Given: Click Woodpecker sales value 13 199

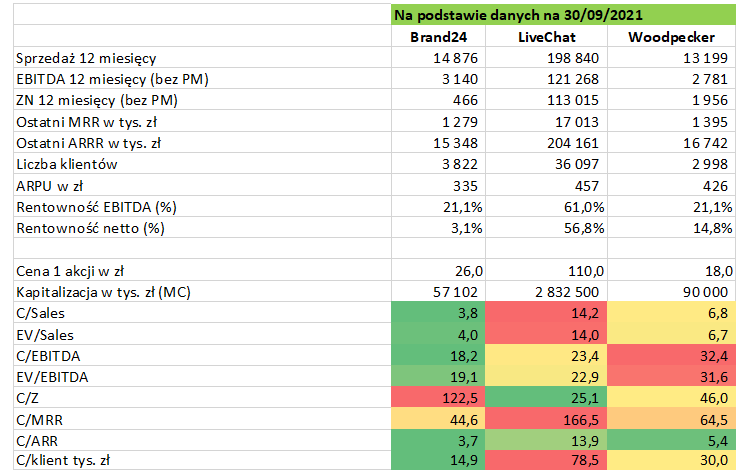Looking at the screenshot, I should click(706, 58).
